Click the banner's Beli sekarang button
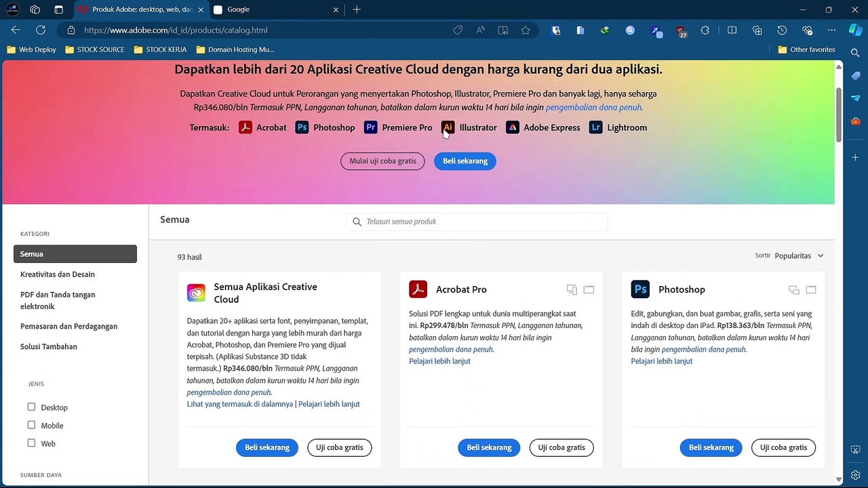 (x=465, y=161)
